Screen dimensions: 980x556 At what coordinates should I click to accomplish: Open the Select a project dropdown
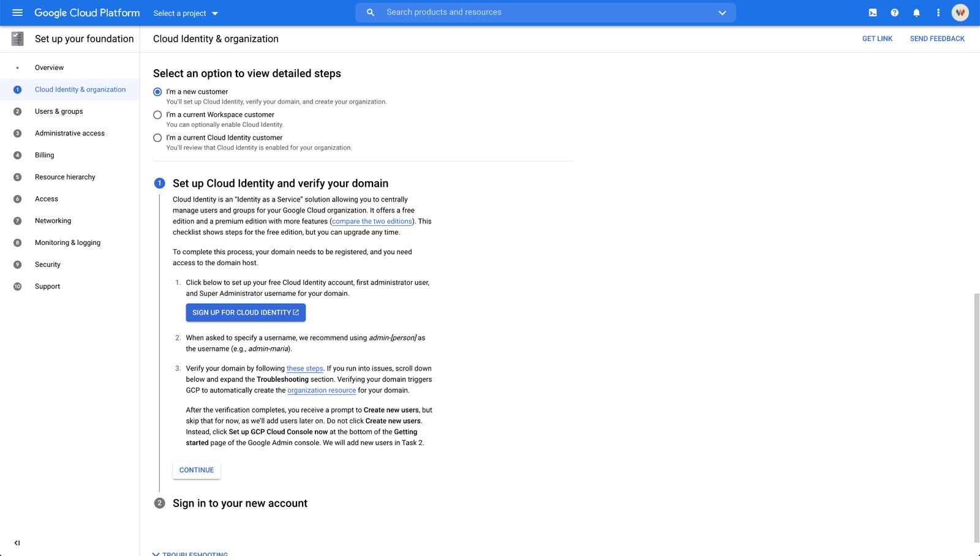(186, 13)
